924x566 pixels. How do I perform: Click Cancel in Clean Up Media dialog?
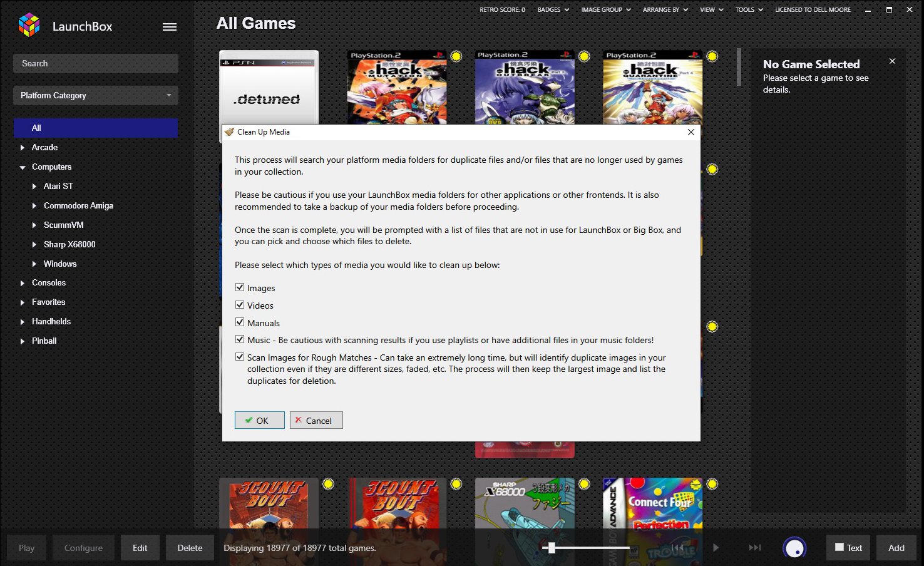316,420
